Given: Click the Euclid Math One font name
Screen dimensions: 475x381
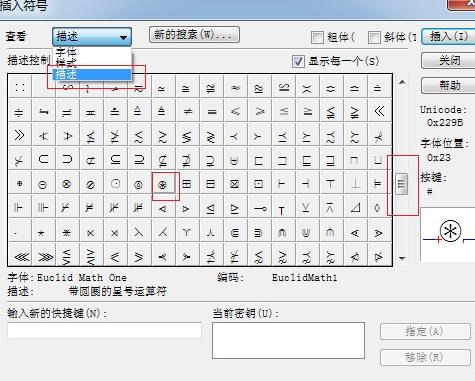Looking at the screenshot, I should click(82, 278).
